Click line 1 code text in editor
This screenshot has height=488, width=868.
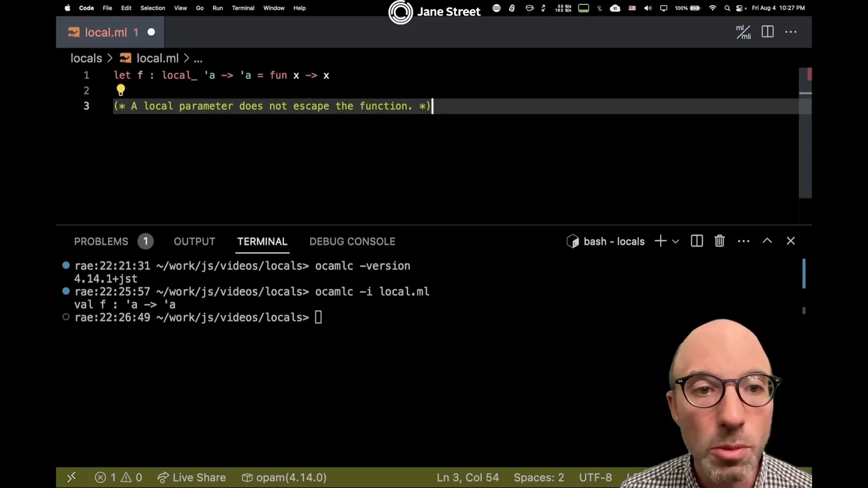[221, 75]
